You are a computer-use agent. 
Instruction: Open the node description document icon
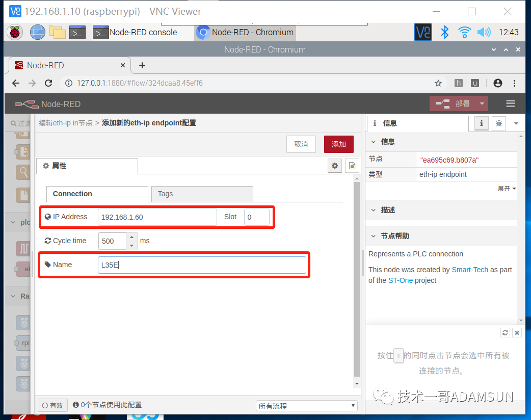352,166
